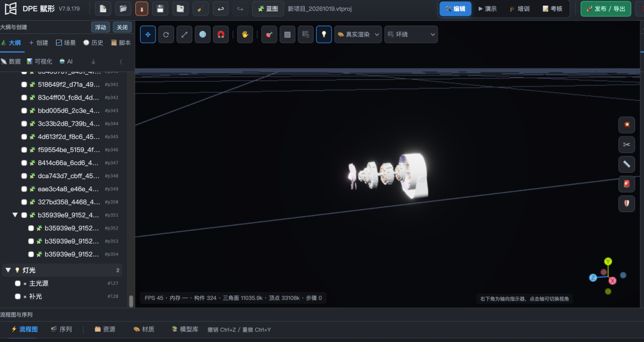Click the save disk icon in top toolbar
The width and height of the screenshot is (644, 342).
pyautogui.click(x=160, y=8)
